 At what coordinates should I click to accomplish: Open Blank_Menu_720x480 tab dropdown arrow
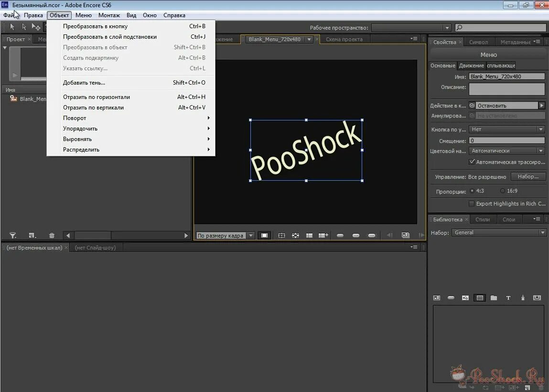click(309, 39)
